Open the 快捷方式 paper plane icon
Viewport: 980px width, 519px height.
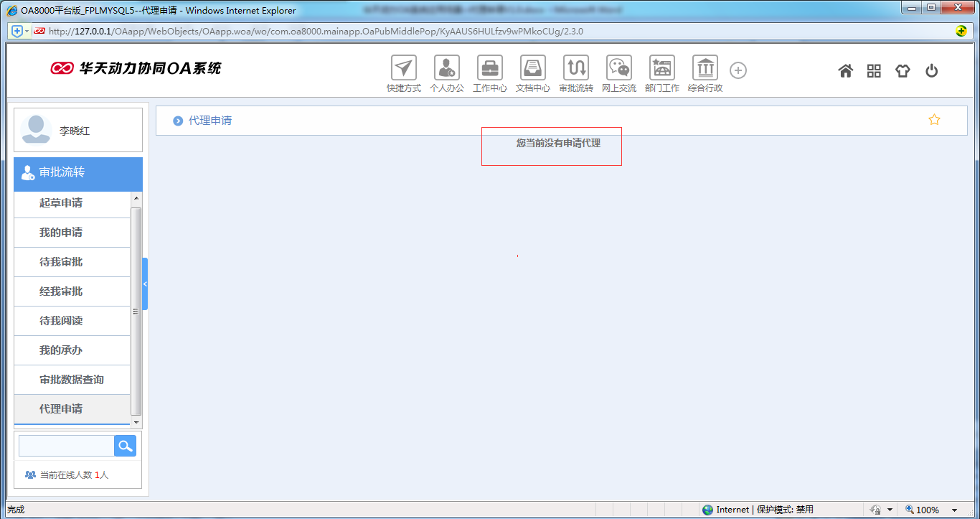404,68
